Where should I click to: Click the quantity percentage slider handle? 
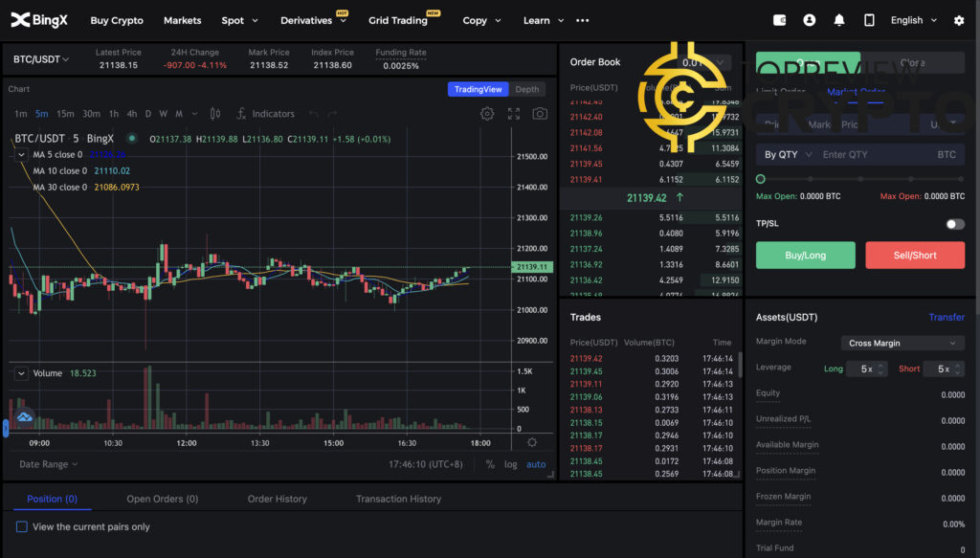(x=761, y=179)
